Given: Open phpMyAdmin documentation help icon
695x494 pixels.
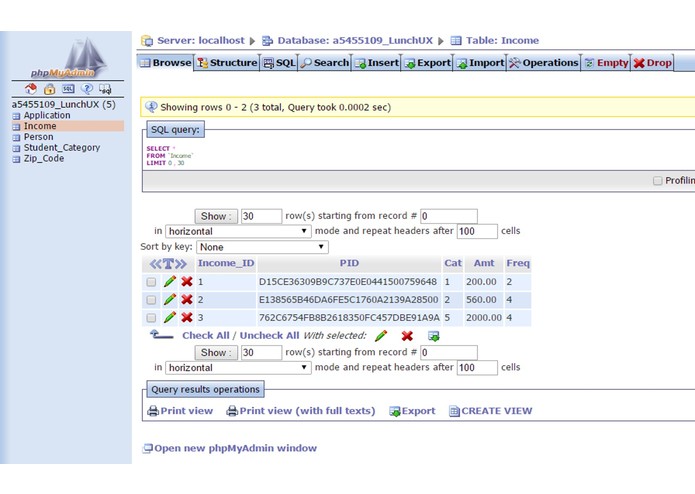Looking at the screenshot, I should (87, 89).
